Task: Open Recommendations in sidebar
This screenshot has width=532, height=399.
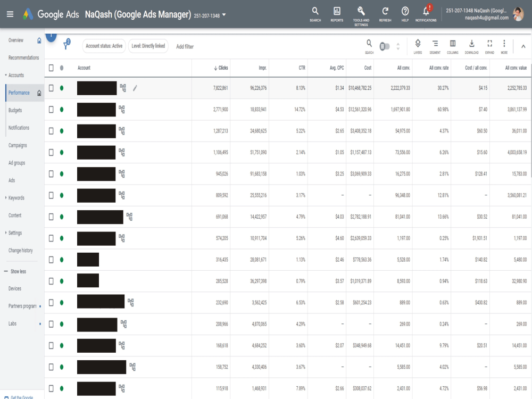Action: (24, 57)
